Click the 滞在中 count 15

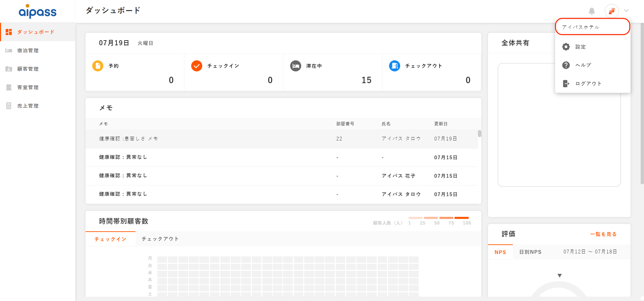[x=366, y=80]
